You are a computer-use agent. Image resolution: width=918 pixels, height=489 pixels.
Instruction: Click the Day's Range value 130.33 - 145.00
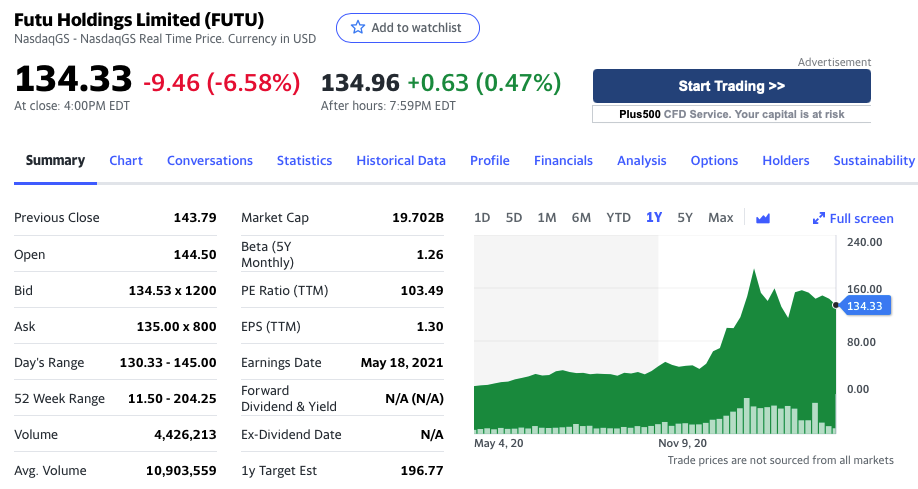(x=168, y=363)
